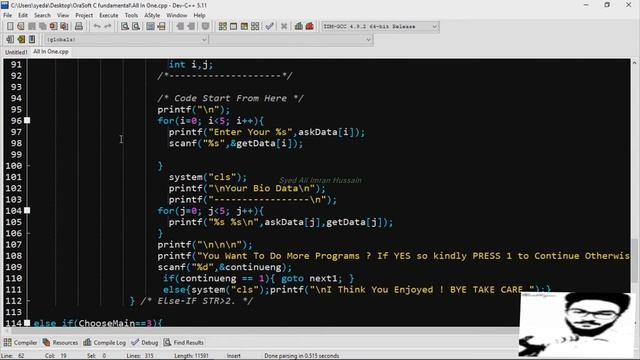
Task: Open the Compiler bottom panel tab
Action: 20,342
